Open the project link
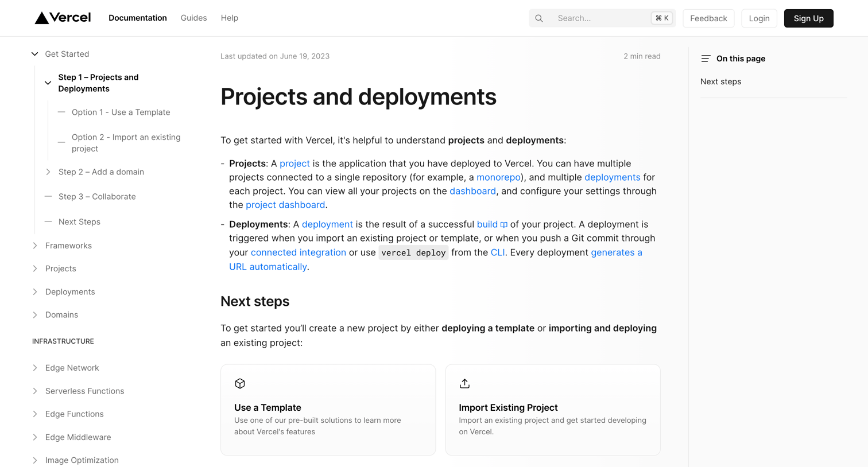 [x=294, y=164]
